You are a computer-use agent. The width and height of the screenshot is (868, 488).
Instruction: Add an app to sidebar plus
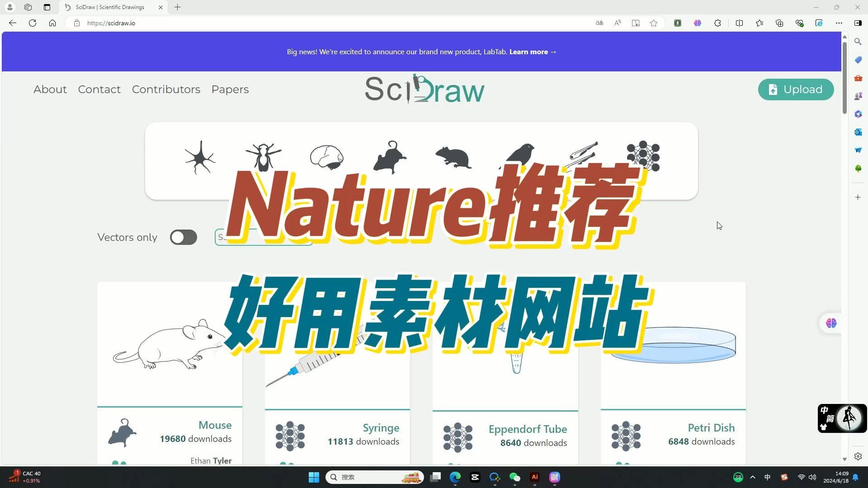(858, 197)
